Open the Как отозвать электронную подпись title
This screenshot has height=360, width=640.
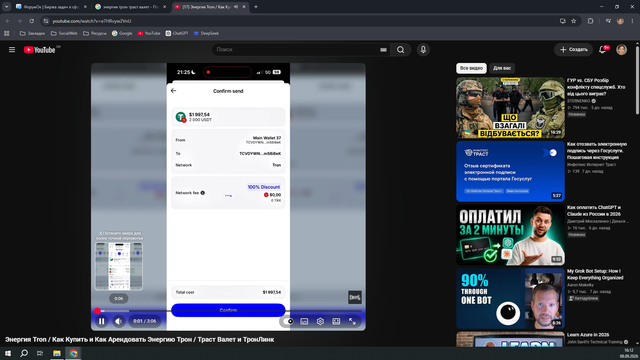click(597, 151)
